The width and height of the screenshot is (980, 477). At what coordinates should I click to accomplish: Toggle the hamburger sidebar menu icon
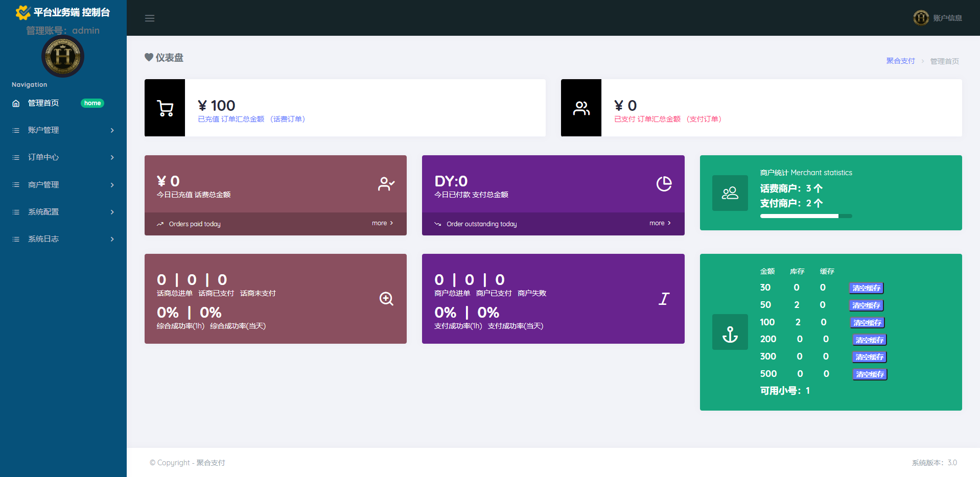(150, 18)
